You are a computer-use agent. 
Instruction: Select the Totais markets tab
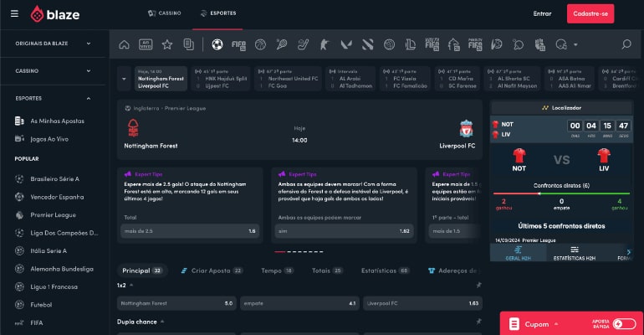pyautogui.click(x=327, y=271)
